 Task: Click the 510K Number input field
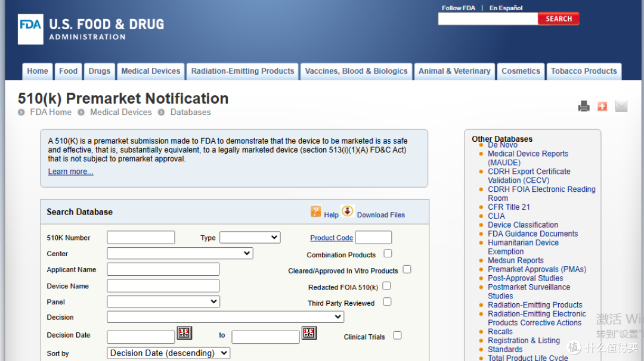coord(141,238)
